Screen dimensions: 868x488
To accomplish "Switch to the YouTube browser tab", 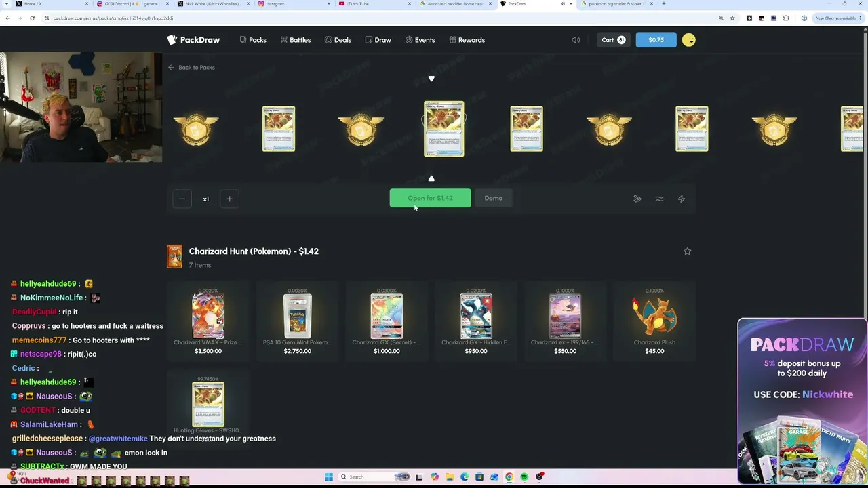I will 374,4.
